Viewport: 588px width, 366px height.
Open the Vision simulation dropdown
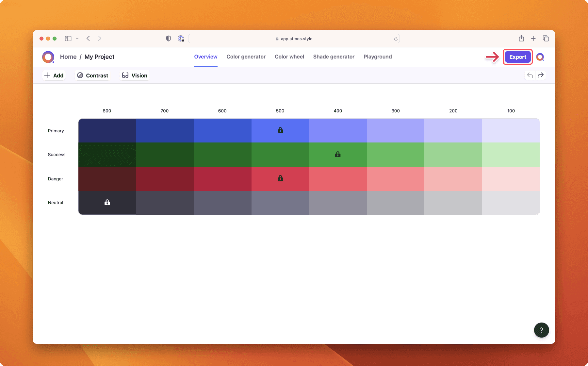[x=135, y=75]
